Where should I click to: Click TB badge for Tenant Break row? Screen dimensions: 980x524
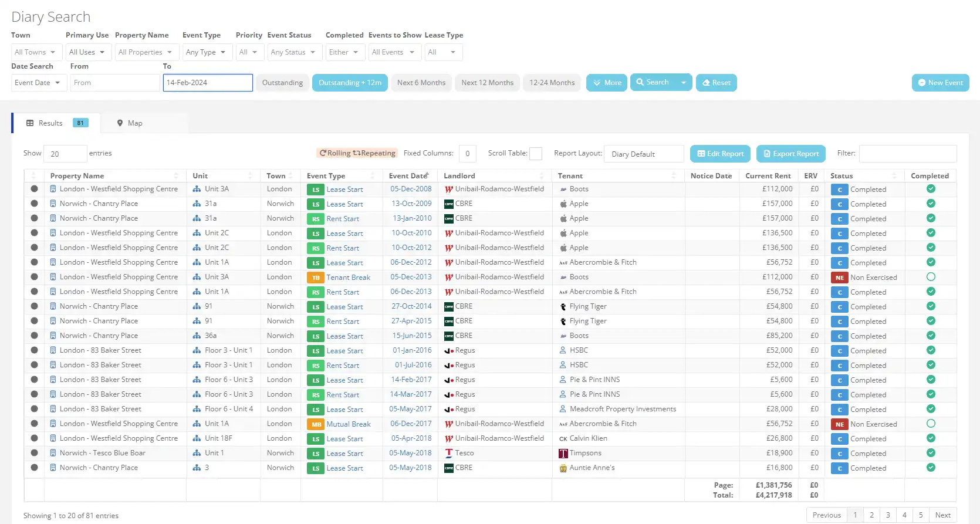click(316, 278)
